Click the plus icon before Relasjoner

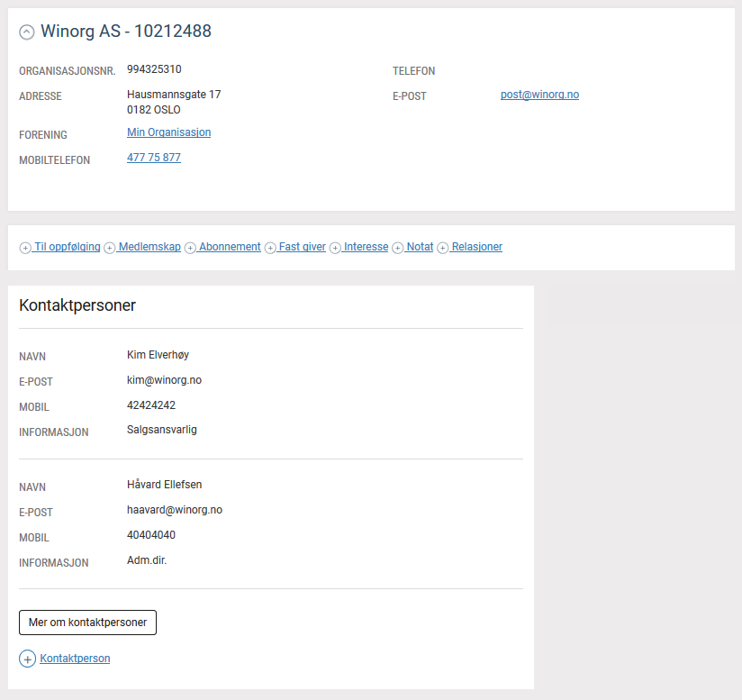coord(442,248)
